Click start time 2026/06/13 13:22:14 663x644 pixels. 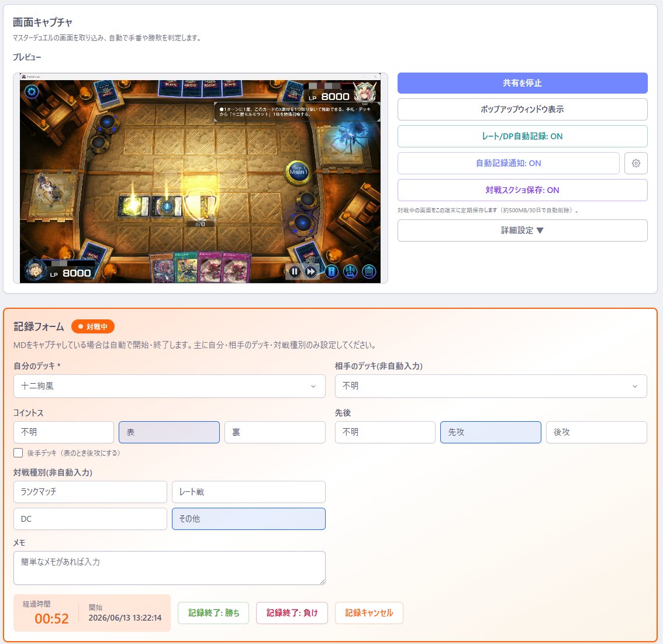125,618
